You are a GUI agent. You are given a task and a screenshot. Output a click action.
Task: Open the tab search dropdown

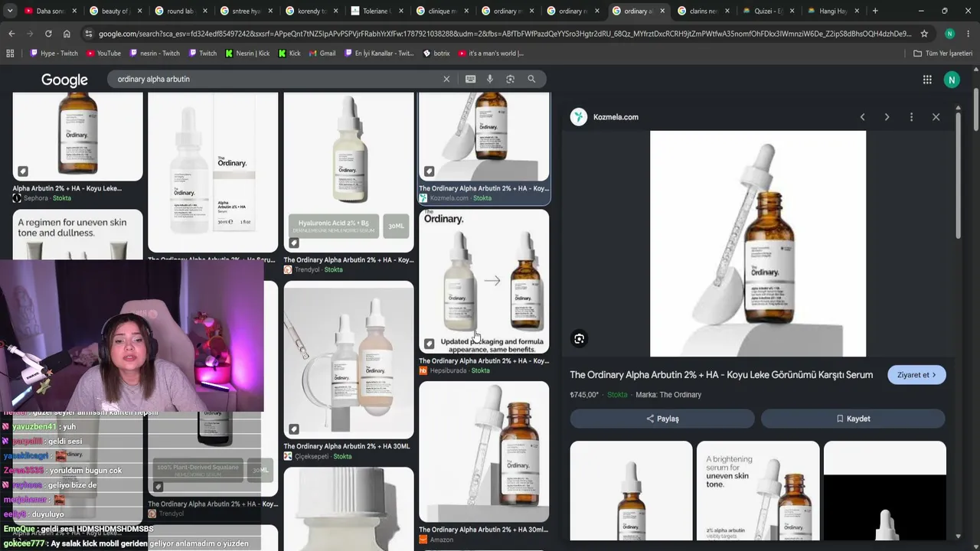click(10, 11)
